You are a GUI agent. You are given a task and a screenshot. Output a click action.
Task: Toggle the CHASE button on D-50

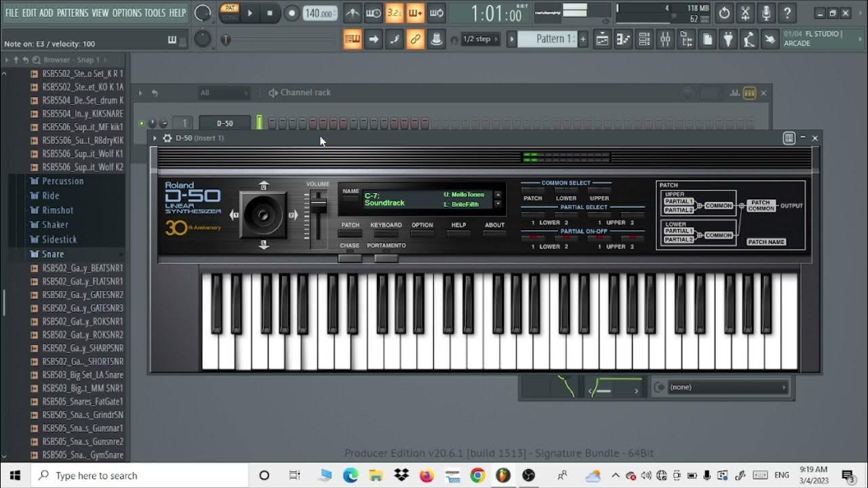tap(350, 258)
